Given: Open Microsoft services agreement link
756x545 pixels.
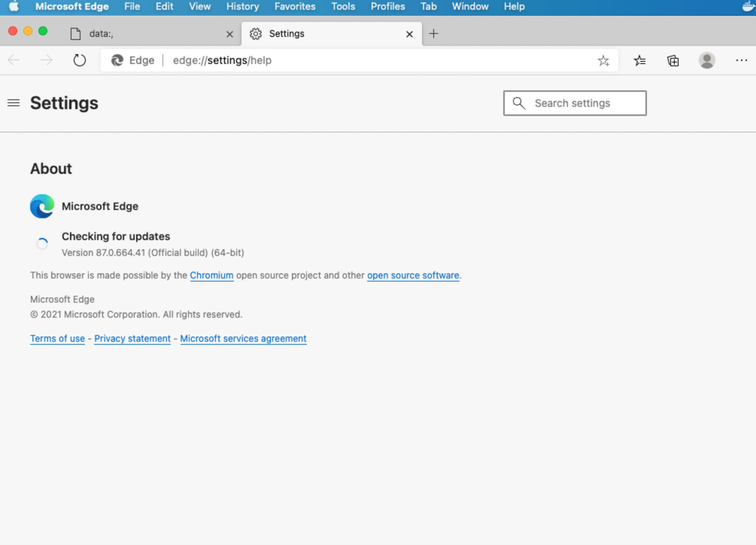Looking at the screenshot, I should (x=243, y=338).
